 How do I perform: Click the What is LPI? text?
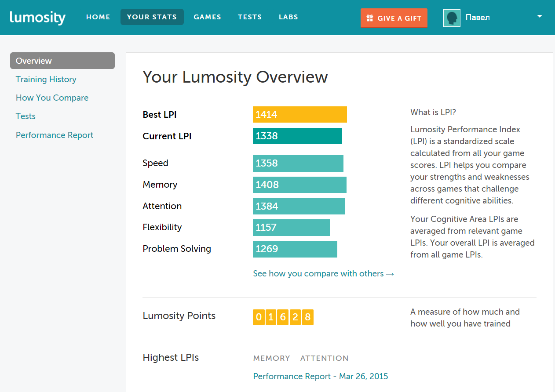click(x=433, y=112)
